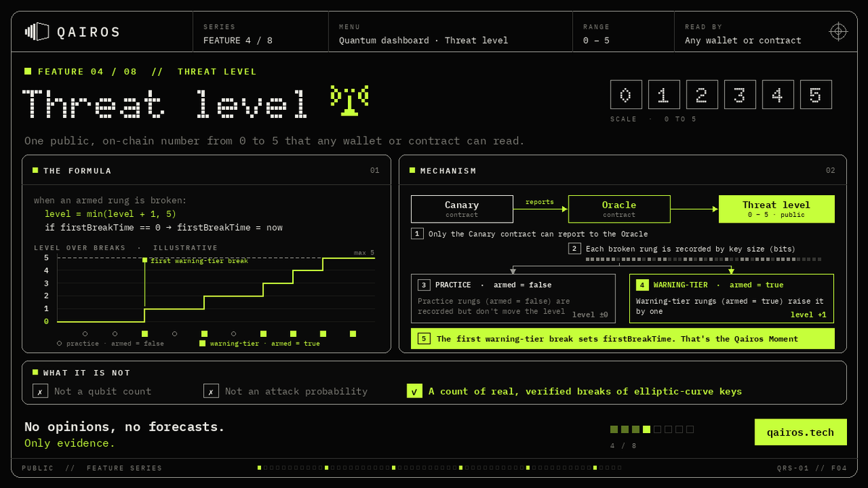Click 'No opinions, no forecasts.' text
The width and height of the screenshot is (868, 488).
[124, 427]
